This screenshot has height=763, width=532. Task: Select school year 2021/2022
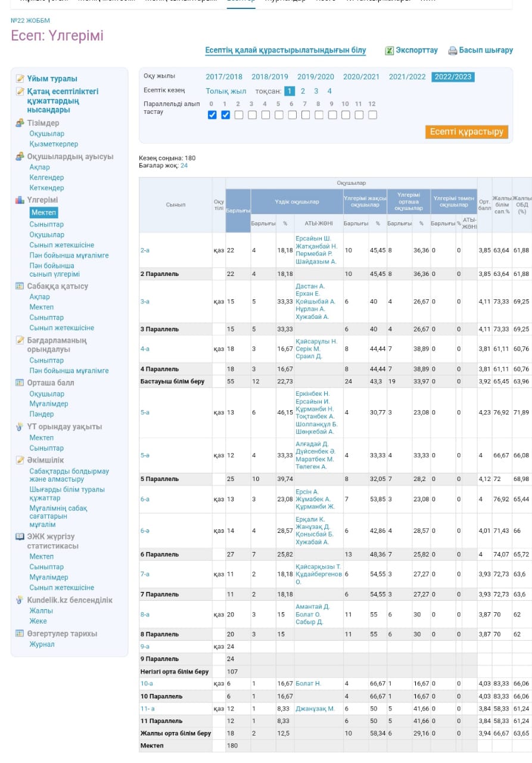tap(407, 77)
